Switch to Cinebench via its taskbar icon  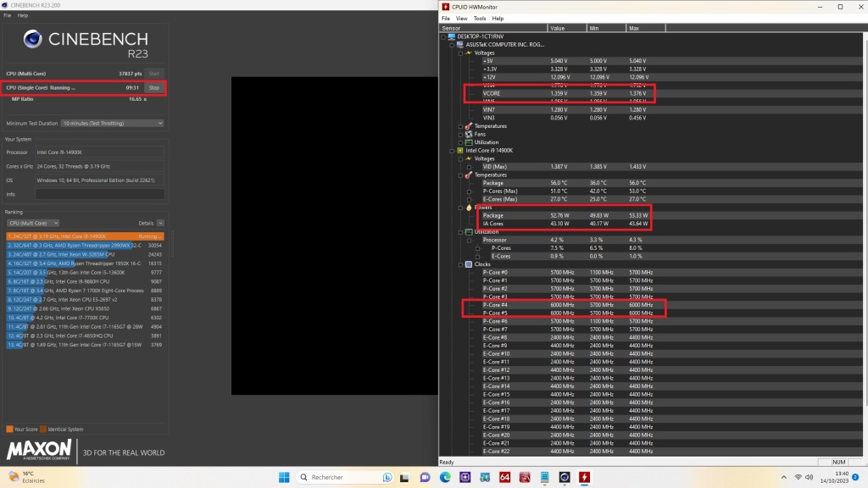[x=565, y=478]
